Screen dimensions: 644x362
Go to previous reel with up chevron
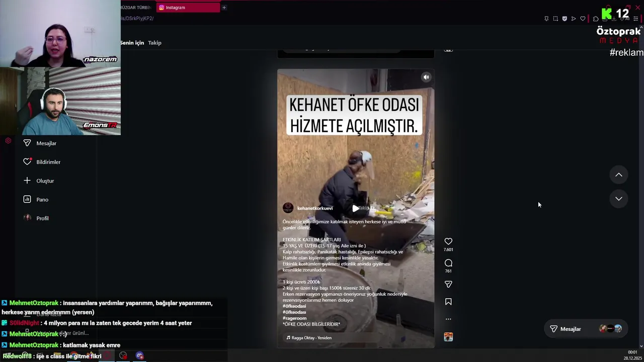click(619, 175)
